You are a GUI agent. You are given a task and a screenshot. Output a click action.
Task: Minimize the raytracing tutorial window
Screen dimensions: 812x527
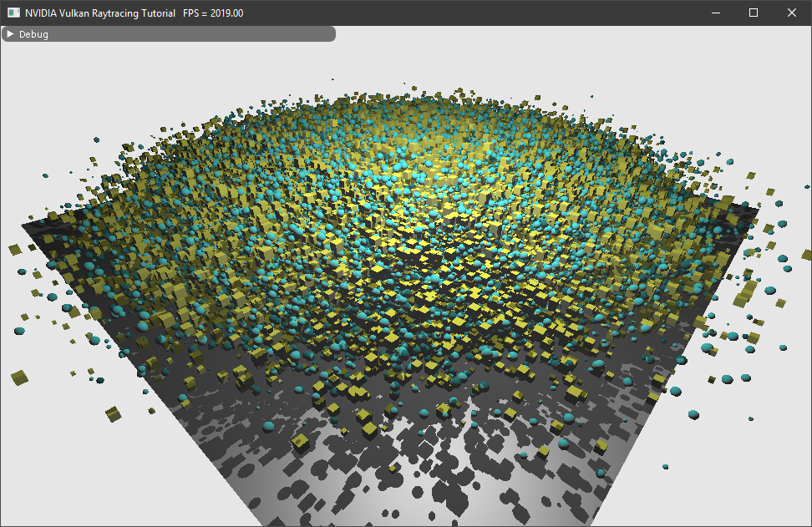tap(715, 13)
